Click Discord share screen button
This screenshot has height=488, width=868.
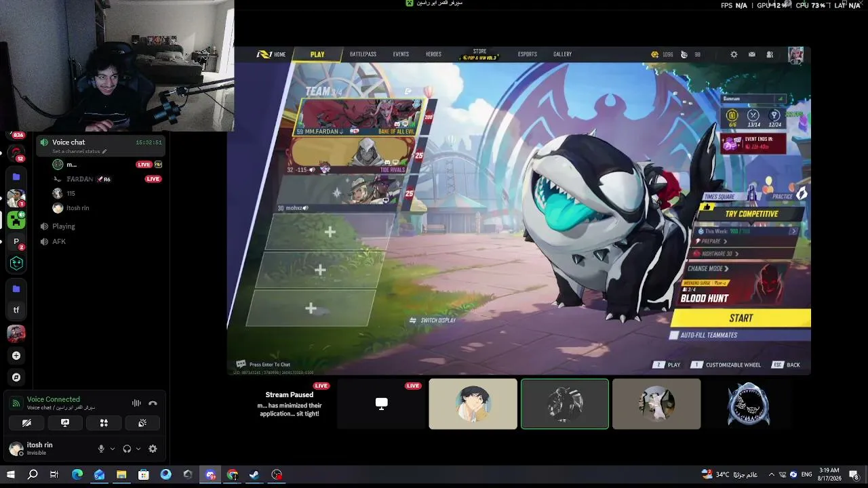(x=65, y=423)
